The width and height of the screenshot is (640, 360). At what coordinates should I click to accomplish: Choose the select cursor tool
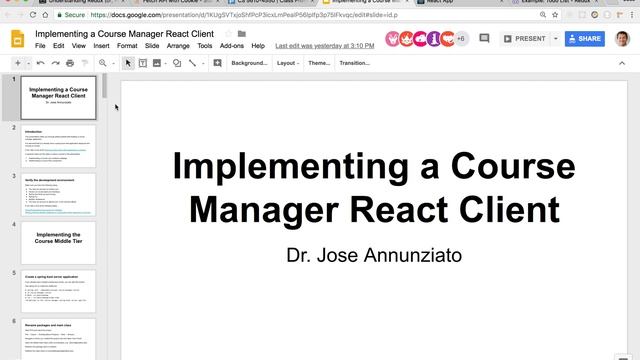128,63
